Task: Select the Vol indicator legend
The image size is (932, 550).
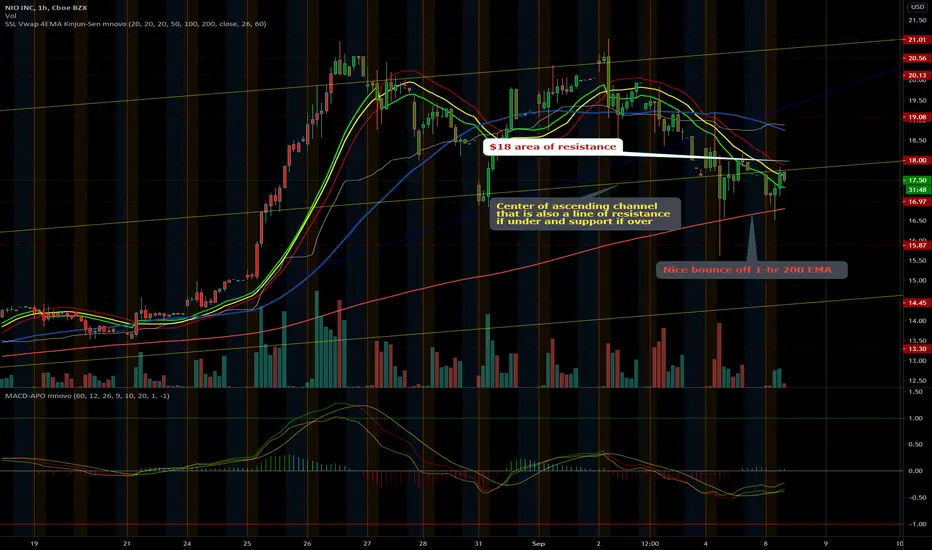Action: (10, 16)
